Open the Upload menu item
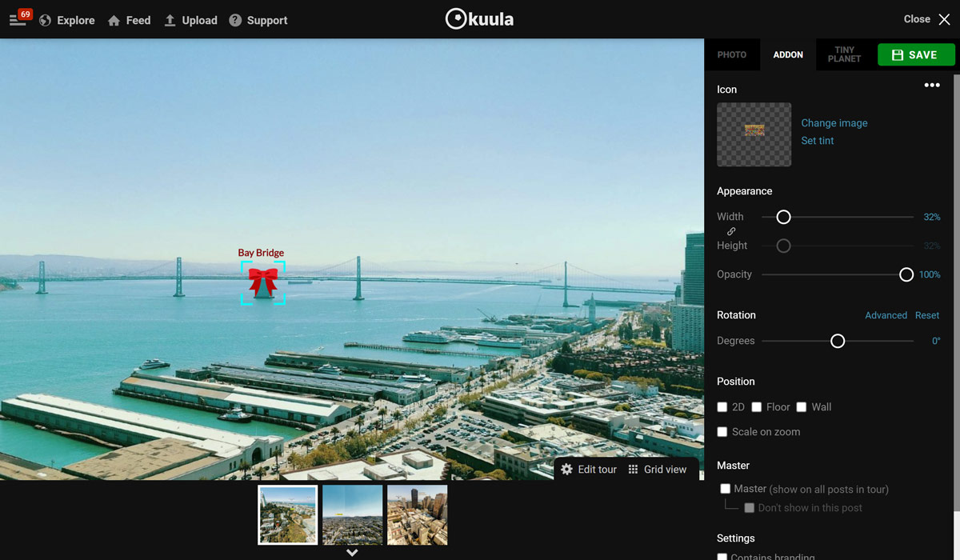960x560 pixels. coord(190,21)
